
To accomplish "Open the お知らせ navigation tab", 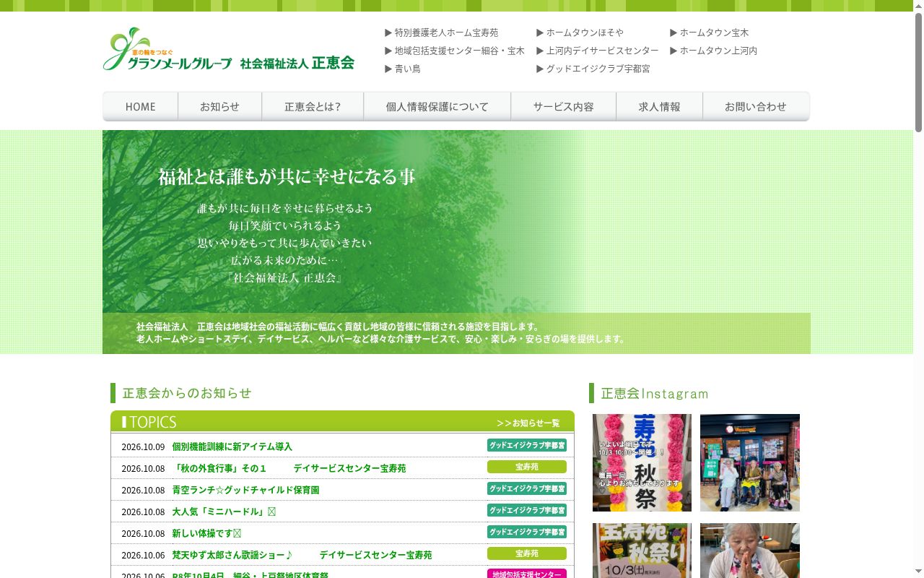I will [x=219, y=106].
